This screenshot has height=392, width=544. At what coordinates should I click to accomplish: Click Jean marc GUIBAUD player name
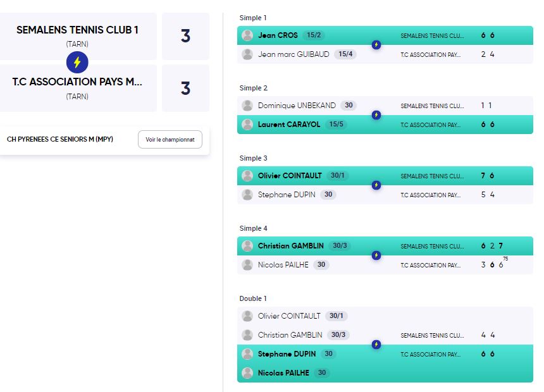click(x=294, y=54)
